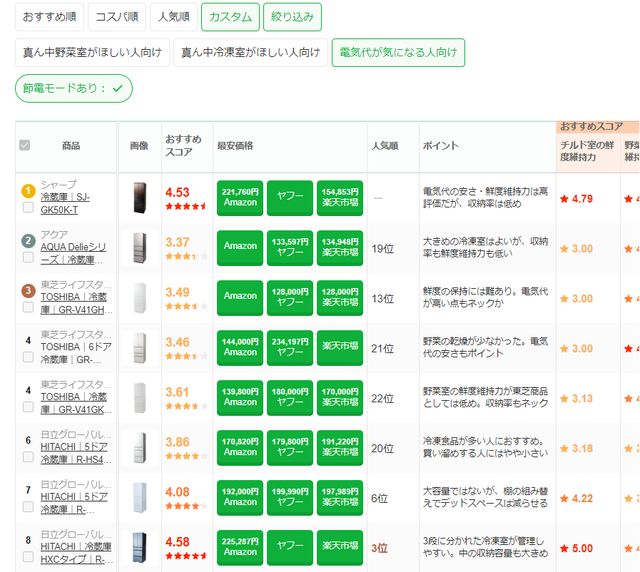Open the 8th-ranked Hitachi HXC refrigerator image

(x=138, y=547)
